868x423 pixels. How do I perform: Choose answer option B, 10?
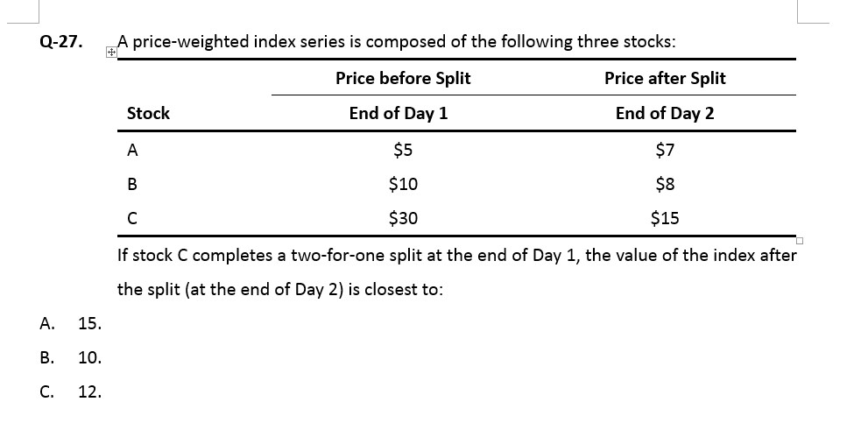click(x=88, y=357)
